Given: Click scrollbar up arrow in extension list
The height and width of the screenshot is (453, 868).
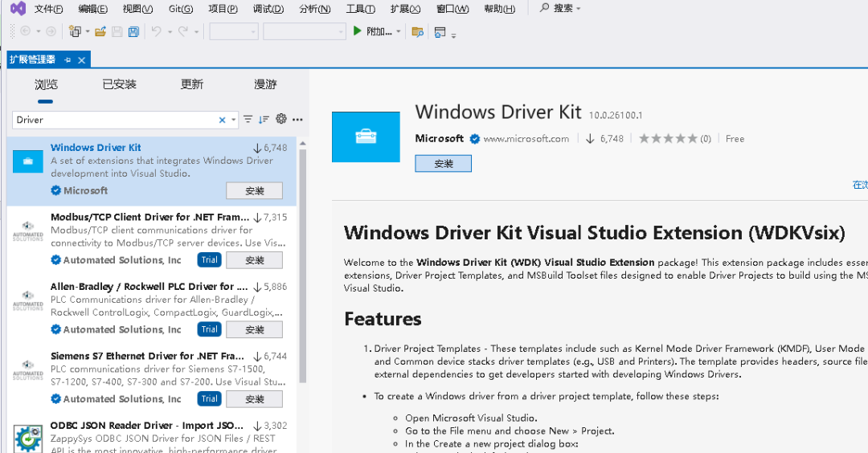Looking at the screenshot, I should pos(302,144).
